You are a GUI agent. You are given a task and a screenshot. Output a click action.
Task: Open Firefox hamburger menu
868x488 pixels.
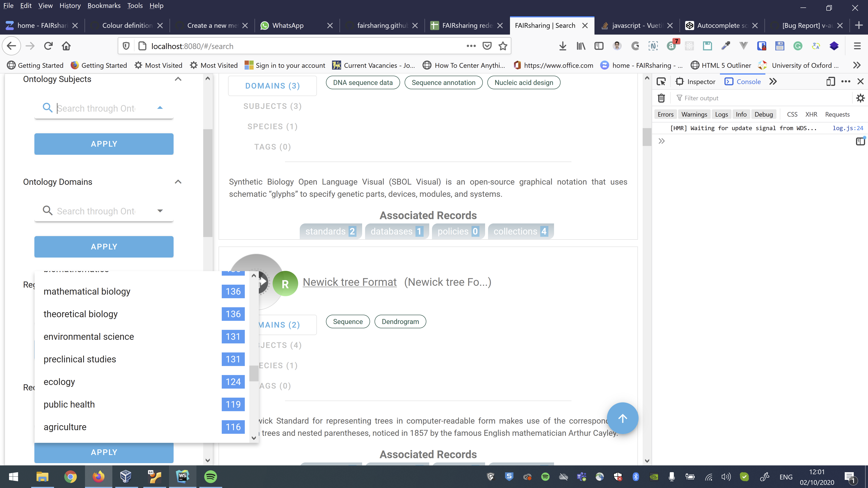point(857,46)
